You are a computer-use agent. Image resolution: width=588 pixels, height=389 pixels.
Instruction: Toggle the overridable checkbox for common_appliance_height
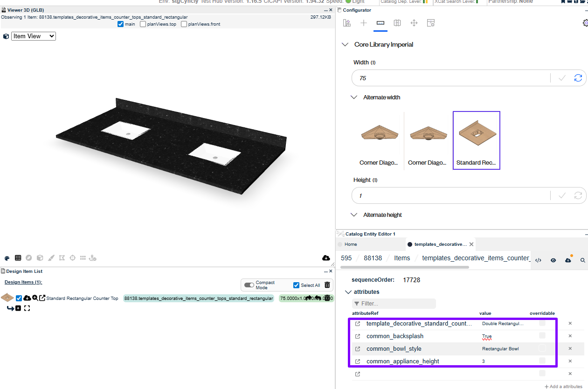point(542,361)
